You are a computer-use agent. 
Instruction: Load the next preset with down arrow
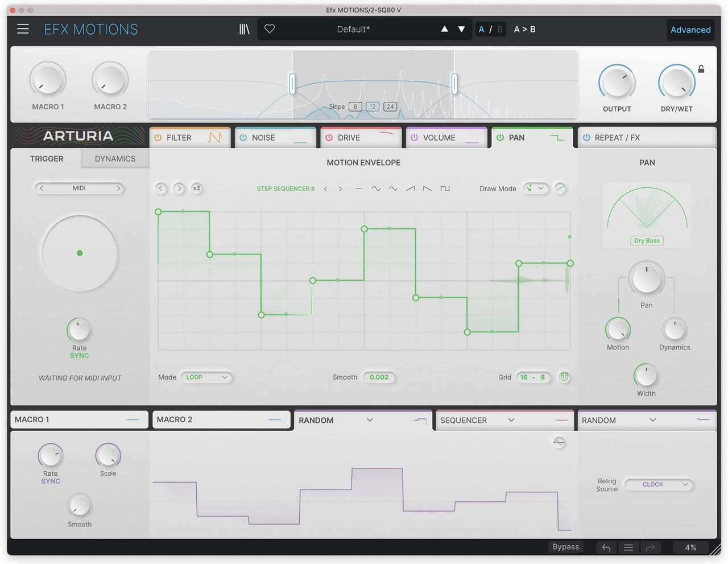tap(461, 29)
